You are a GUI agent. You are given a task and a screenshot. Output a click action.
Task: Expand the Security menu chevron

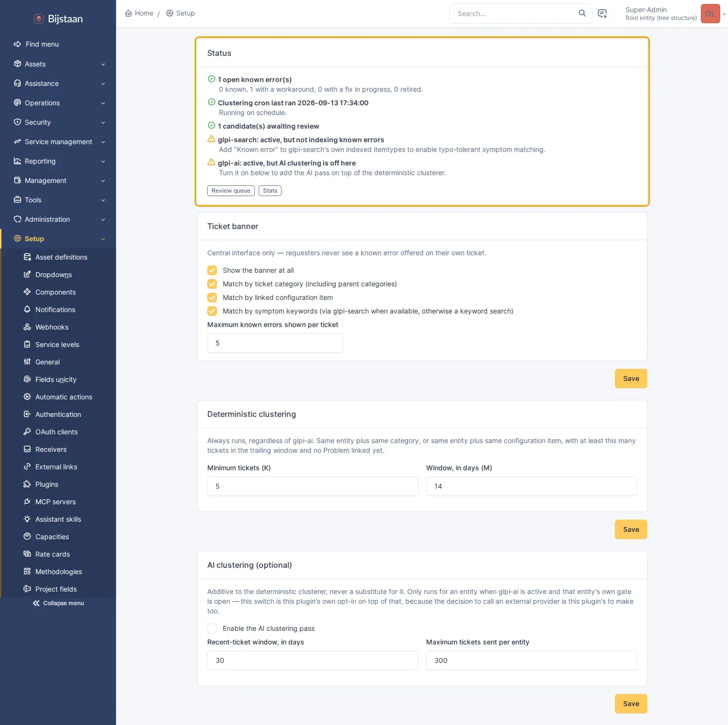[x=103, y=122]
